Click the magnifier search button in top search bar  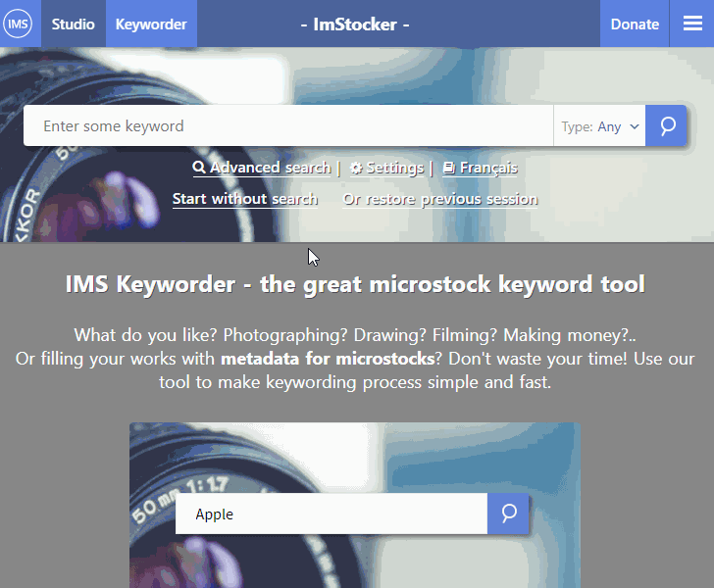pos(666,125)
